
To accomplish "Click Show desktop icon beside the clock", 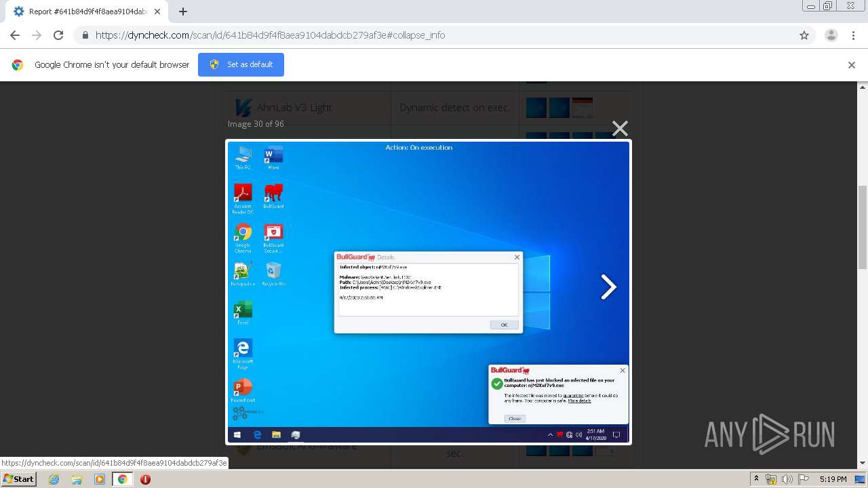I will 861,479.
